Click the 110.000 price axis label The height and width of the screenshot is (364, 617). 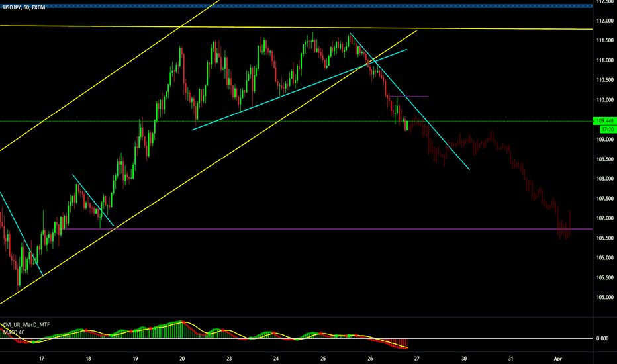pos(605,100)
